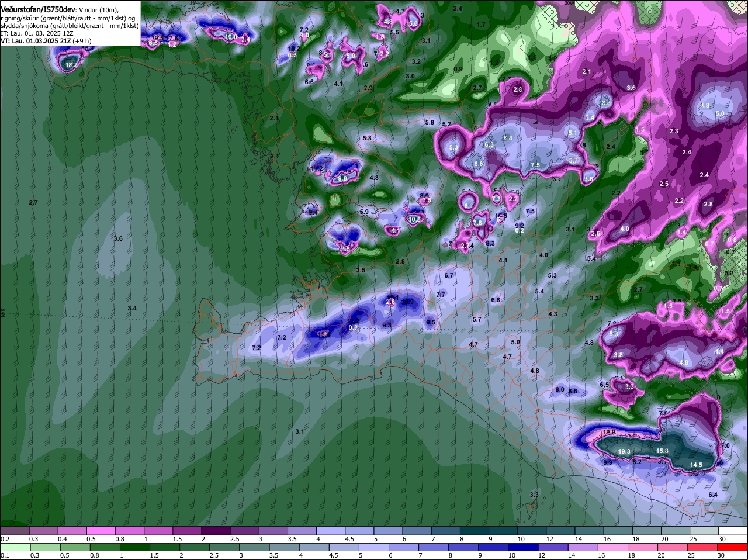
Task: Click the red 30 swatch in lower legend row
Action: 733,547
